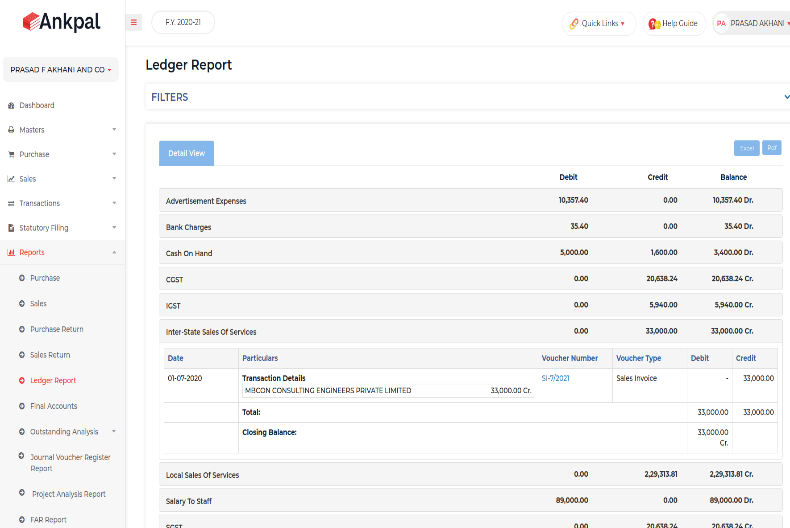Open Dashboard from the sidebar
790x528 pixels.
(37, 105)
